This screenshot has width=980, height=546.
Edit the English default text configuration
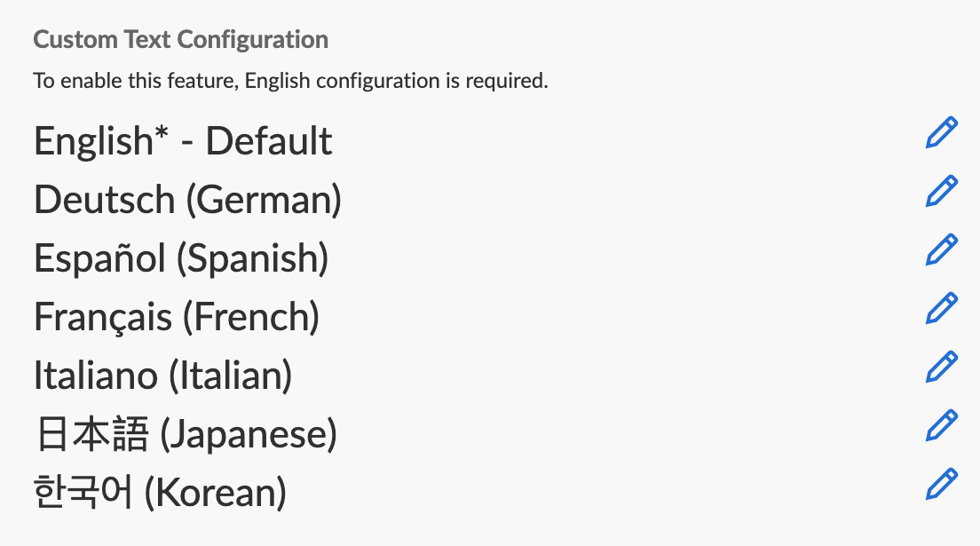[x=942, y=132]
